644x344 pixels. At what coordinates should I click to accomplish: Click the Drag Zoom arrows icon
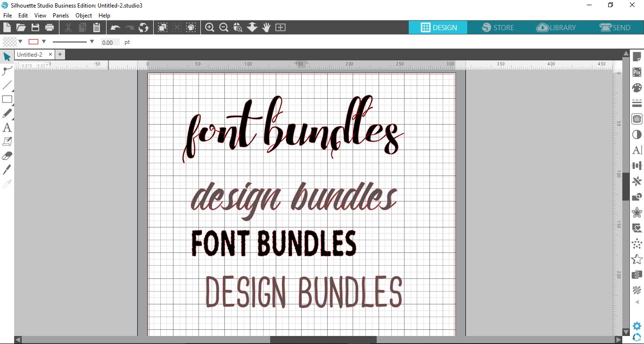(x=252, y=27)
